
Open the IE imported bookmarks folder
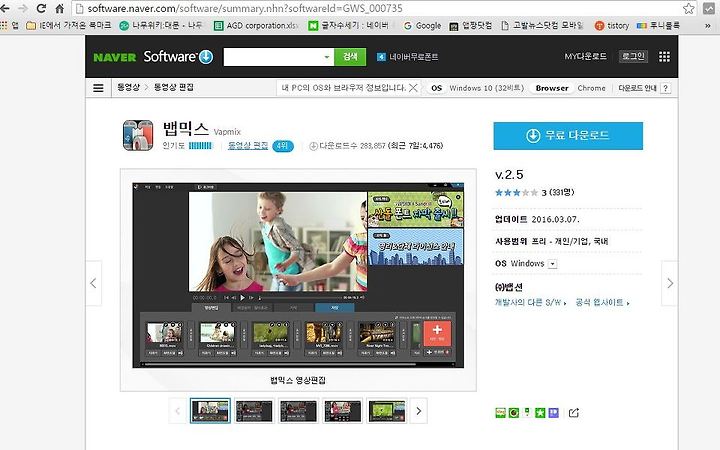pyautogui.click(x=69, y=26)
